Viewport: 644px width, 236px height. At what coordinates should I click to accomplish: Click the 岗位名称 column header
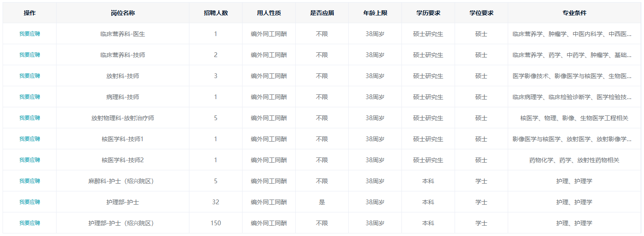click(123, 13)
